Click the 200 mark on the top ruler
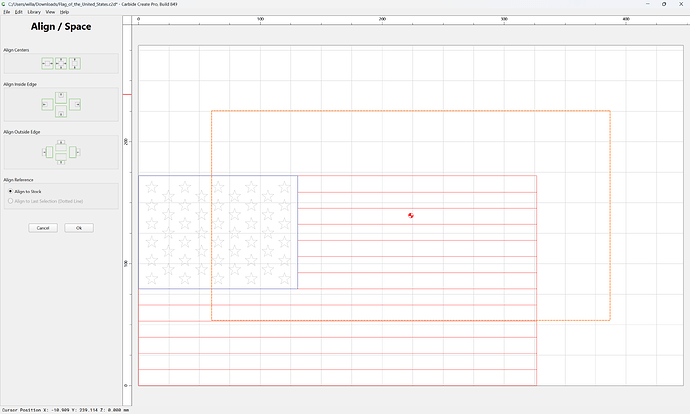Viewport: 690px width, 414px height. coord(382,19)
